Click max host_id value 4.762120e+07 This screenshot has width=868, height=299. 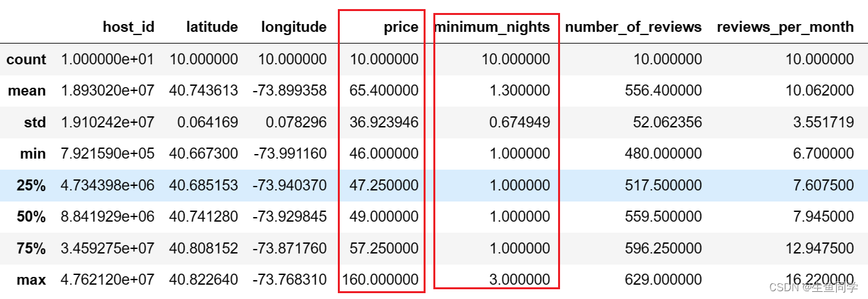click(108, 279)
